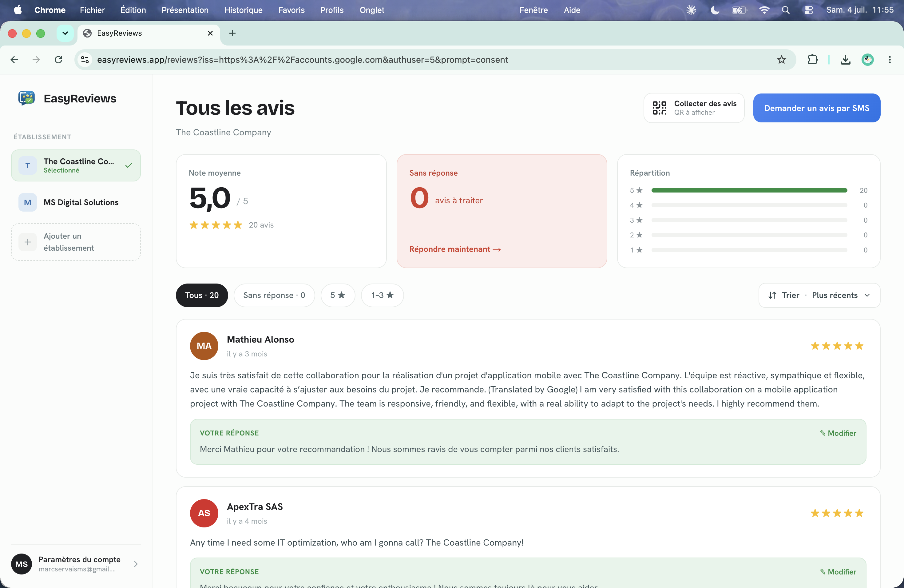Click the Wi-Fi status icon
This screenshot has height=588, width=904.
(x=764, y=10)
